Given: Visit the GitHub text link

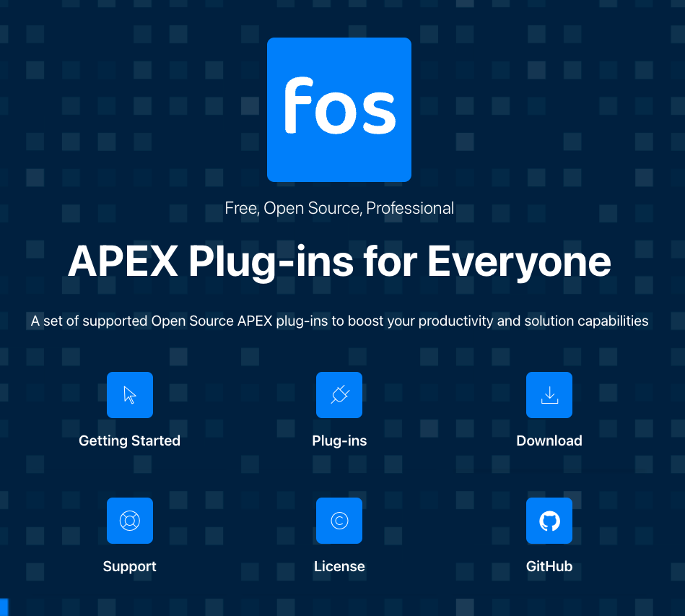Looking at the screenshot, I should coord(549,567).
